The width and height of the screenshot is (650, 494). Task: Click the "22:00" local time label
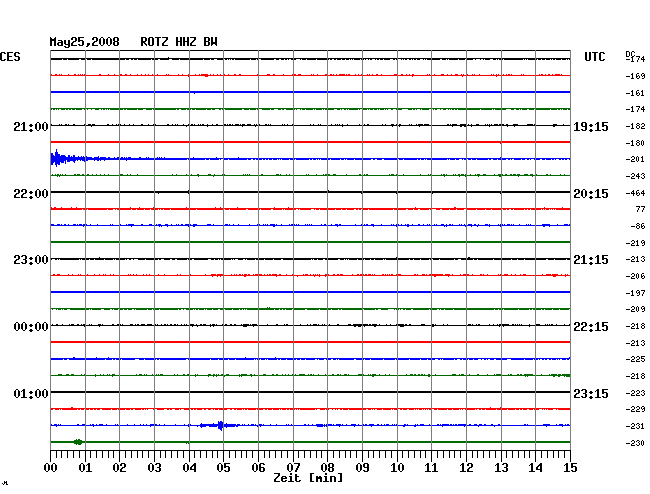coord(31,194)
